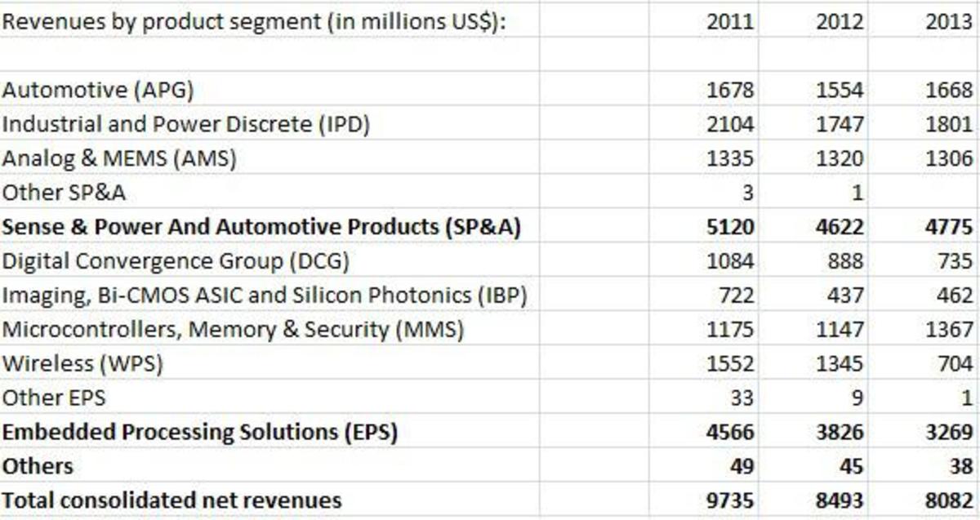
Task: Click the Automotive (APG) row label
Action: 98,90
